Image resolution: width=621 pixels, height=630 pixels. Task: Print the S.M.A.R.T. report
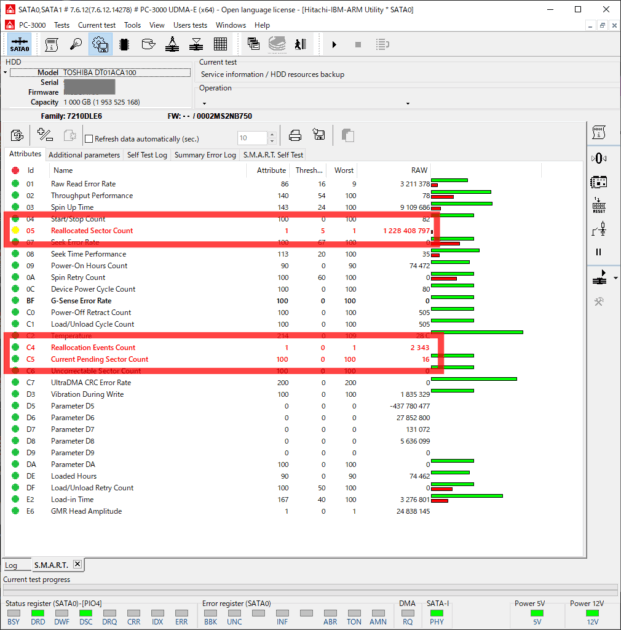(295, 136)
